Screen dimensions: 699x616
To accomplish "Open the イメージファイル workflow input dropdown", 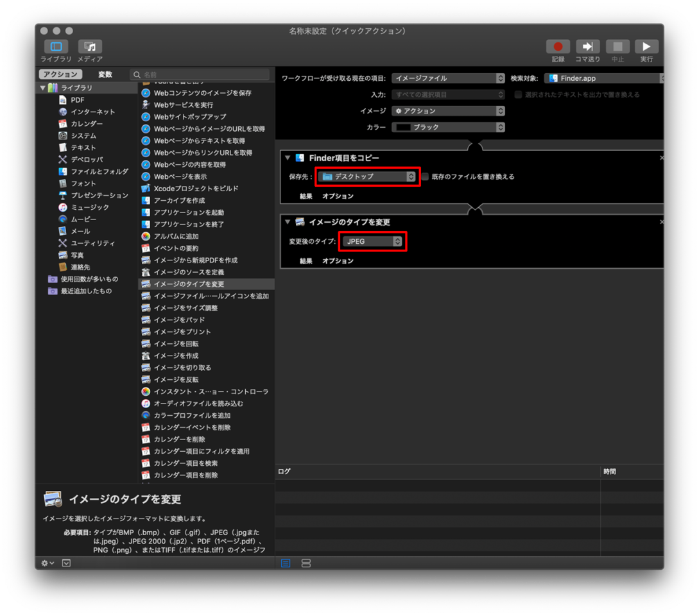I will click(x=448, y=78).
